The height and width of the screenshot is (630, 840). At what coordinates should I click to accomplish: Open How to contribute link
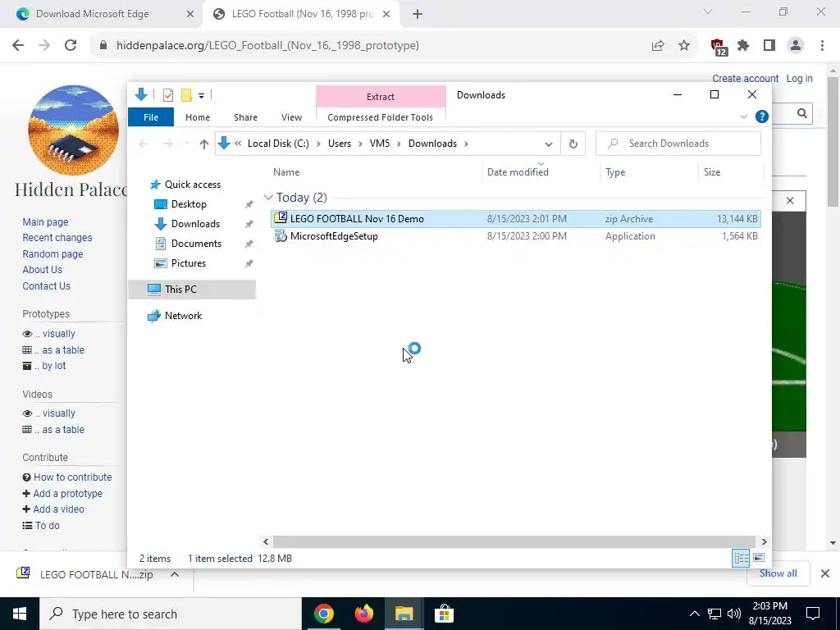(x=73, y=477)
